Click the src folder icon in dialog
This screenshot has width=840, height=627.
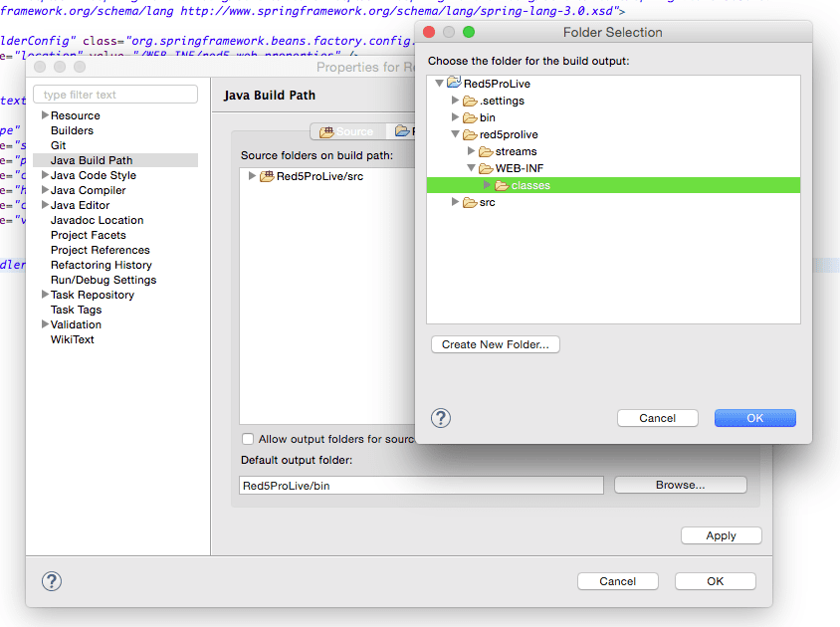pyautogui.click(x=471, y=202)
